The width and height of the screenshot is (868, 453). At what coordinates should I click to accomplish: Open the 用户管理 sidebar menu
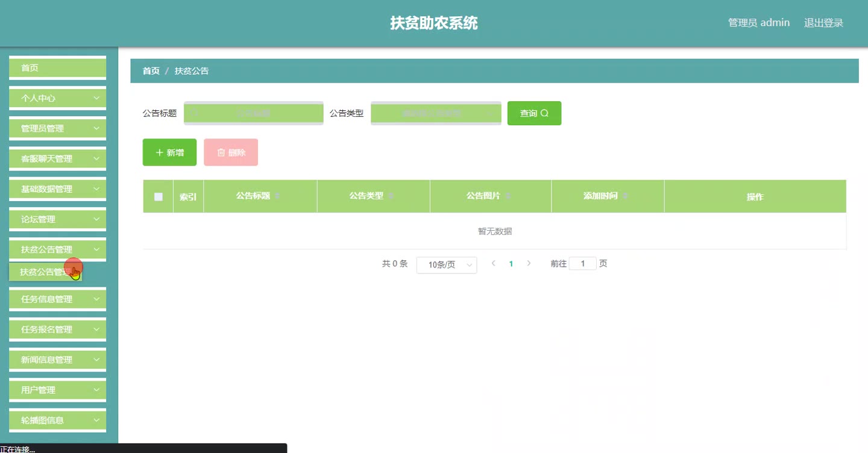(58, 390)
